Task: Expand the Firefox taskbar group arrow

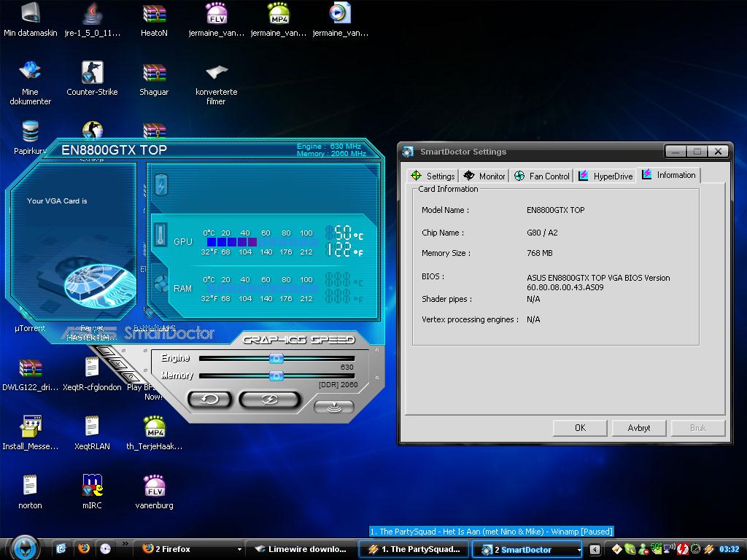Action: [x=239, y=550]
